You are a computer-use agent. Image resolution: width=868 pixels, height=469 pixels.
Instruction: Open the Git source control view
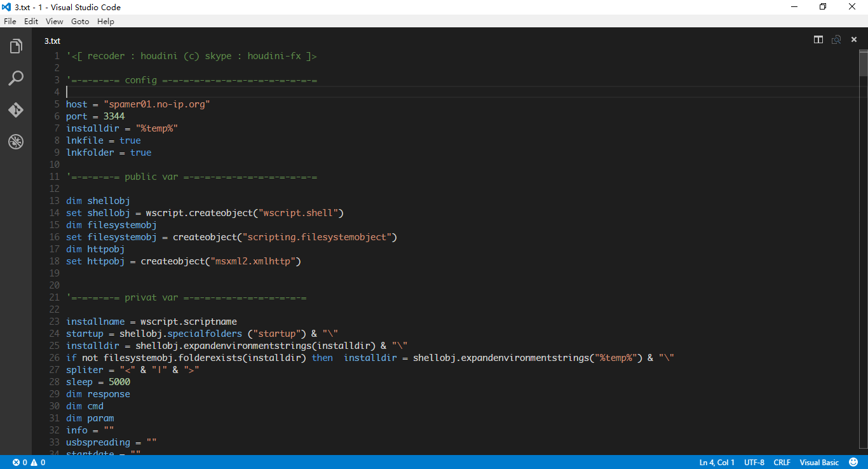pos(16,110)
